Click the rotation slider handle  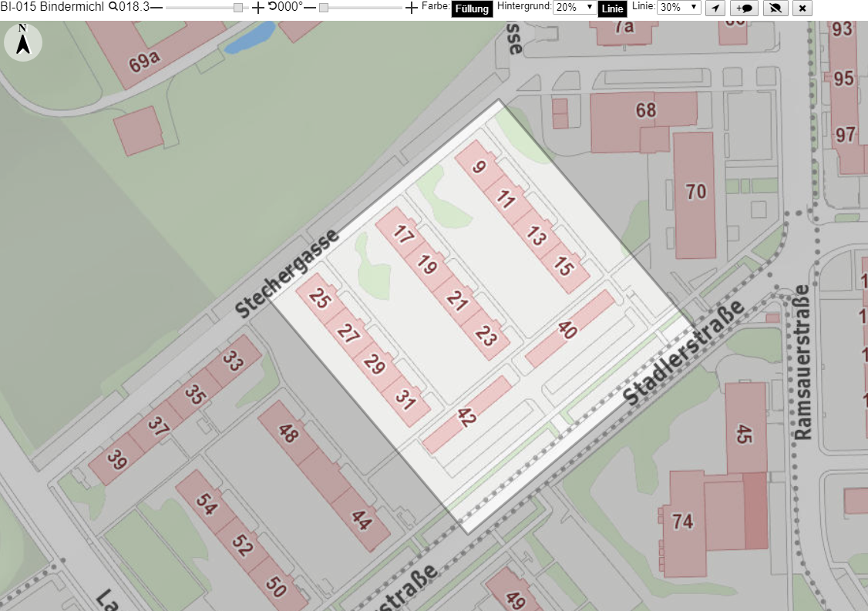324,8
